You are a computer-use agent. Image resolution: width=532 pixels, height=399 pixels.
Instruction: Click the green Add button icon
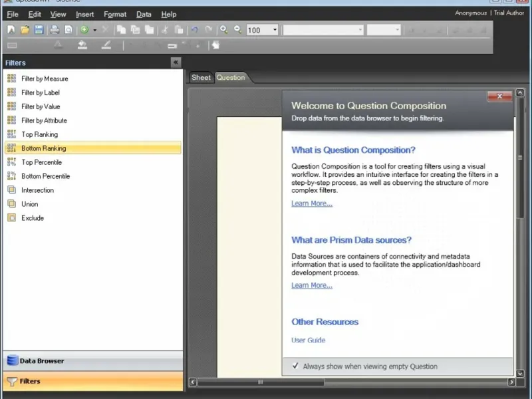[x=84, y=30]
